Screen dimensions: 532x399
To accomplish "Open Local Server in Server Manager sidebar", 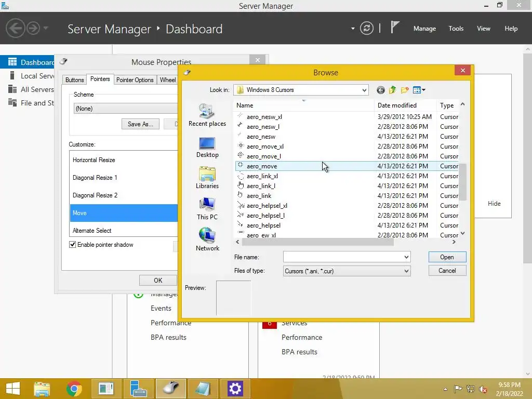I will tap(27, 76).
